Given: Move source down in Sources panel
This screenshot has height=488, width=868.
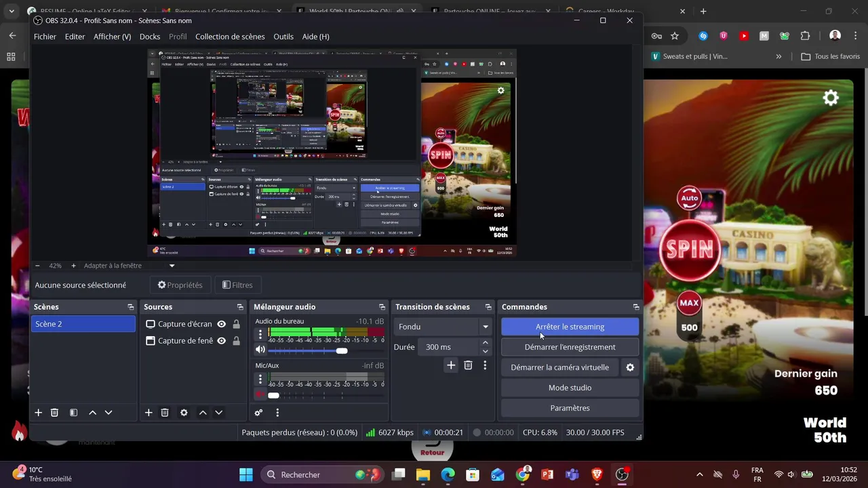Looking at the screenshot, I should click(x=218, y=412).
